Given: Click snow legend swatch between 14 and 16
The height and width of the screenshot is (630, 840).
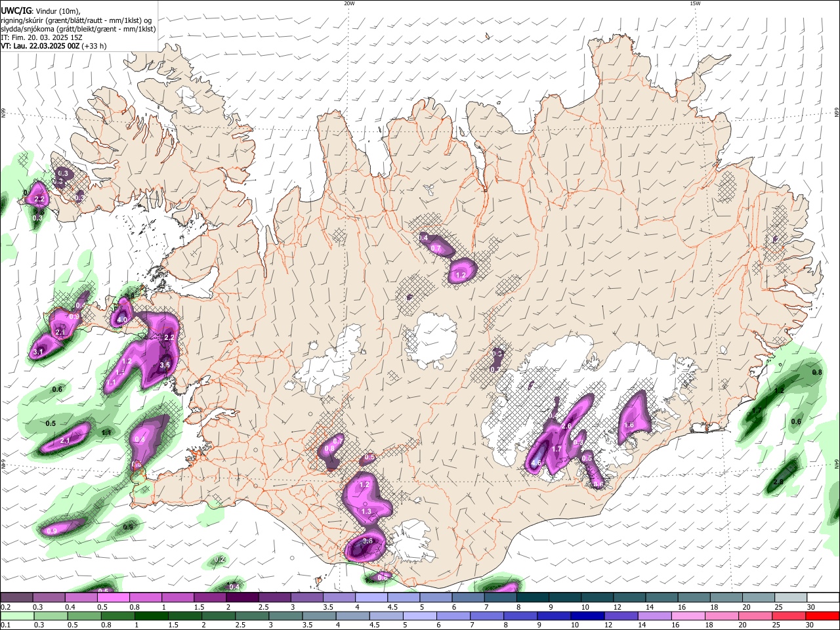Looking at the screenshot, I should (x=662, y=598).
